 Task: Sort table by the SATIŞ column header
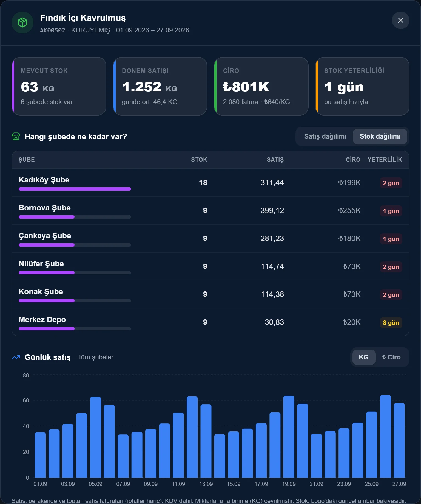(275, 160)
